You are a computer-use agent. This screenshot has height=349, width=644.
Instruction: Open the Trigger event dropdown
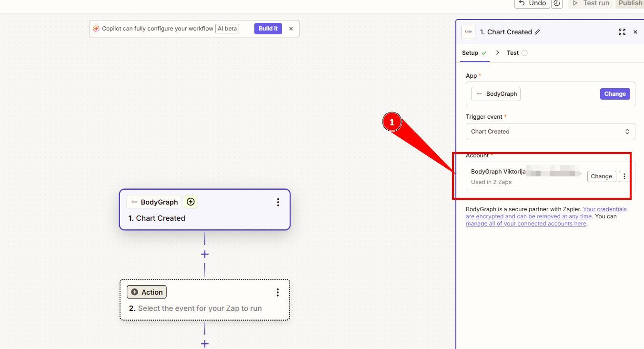click(550, 132)
